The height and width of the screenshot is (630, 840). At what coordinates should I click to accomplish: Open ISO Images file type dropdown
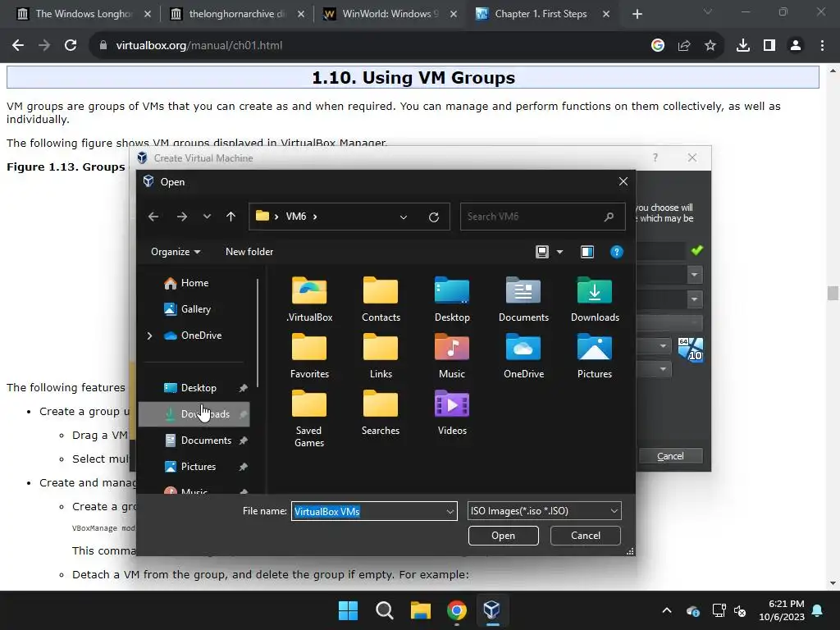(545, 511)
